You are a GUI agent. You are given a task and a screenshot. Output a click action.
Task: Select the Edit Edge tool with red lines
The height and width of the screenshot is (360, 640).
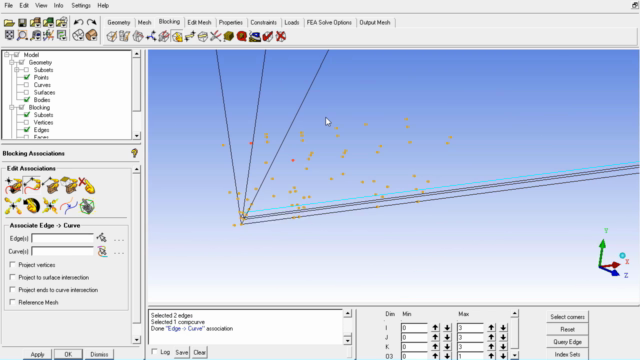tap(216, 36)
